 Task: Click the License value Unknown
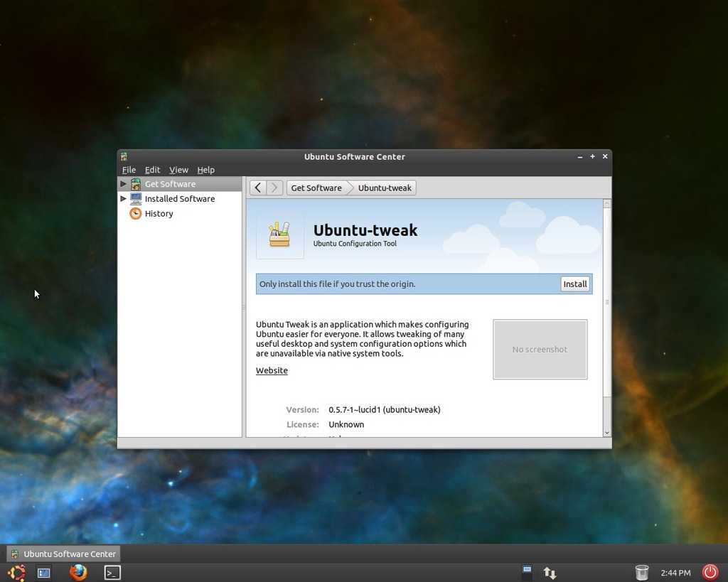[346, 425]
